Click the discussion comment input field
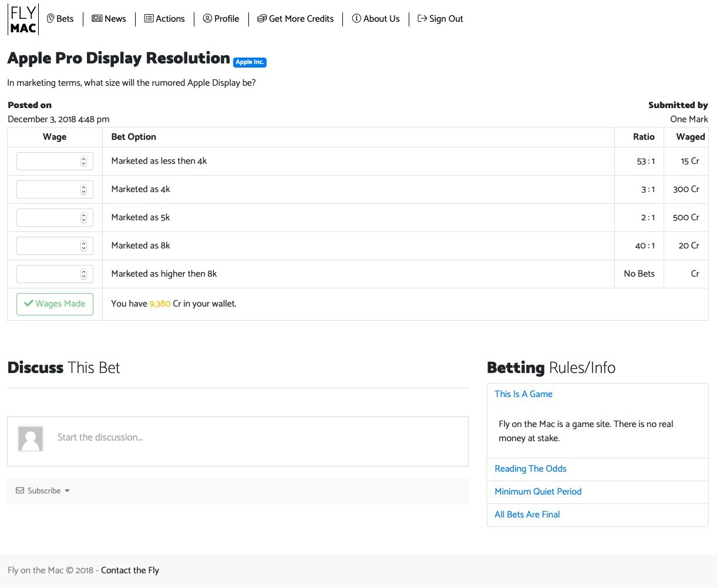The height and width of the screenshot is (588, 717). [x=235, y=438]
